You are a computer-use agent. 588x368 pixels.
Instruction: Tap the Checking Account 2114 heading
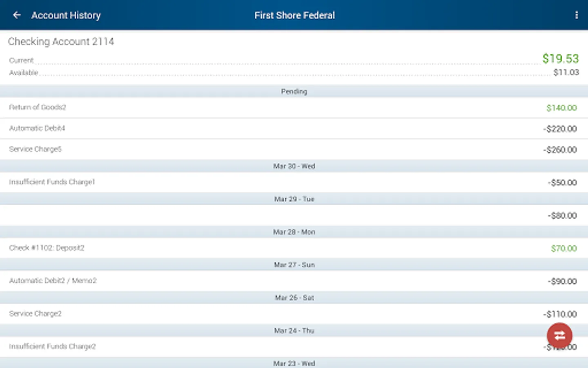point(61,42)
